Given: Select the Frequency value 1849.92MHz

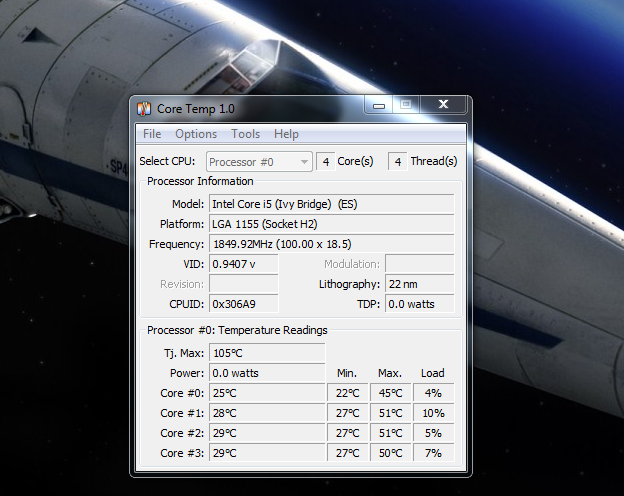Looking at the screenshot, I should tap(332, 244).
